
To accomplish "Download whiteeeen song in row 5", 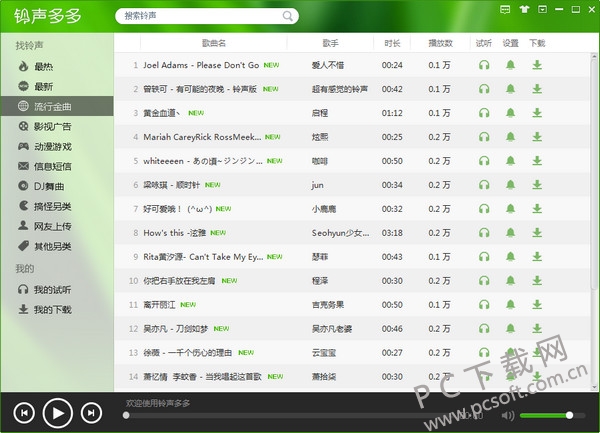I will [x=537, y=161].
